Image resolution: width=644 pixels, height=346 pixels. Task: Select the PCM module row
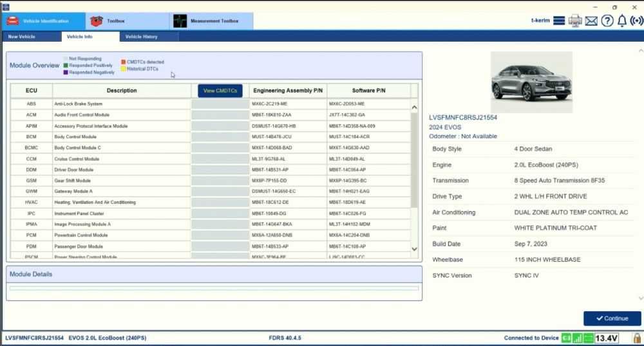211,235
